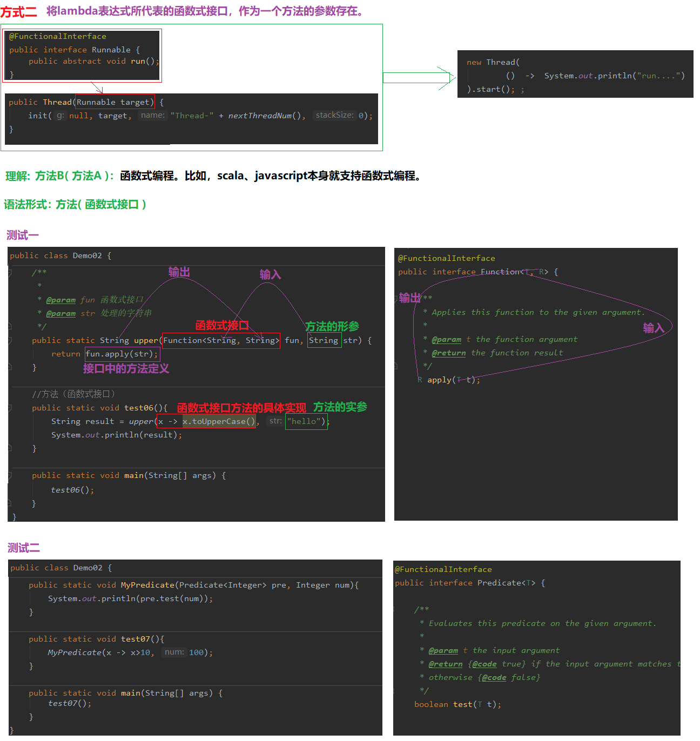Screen dimensions: 700x741
Task: Fold the test06 method via its gutter marker
Action: pyautogui.click(x=10, y=408)
